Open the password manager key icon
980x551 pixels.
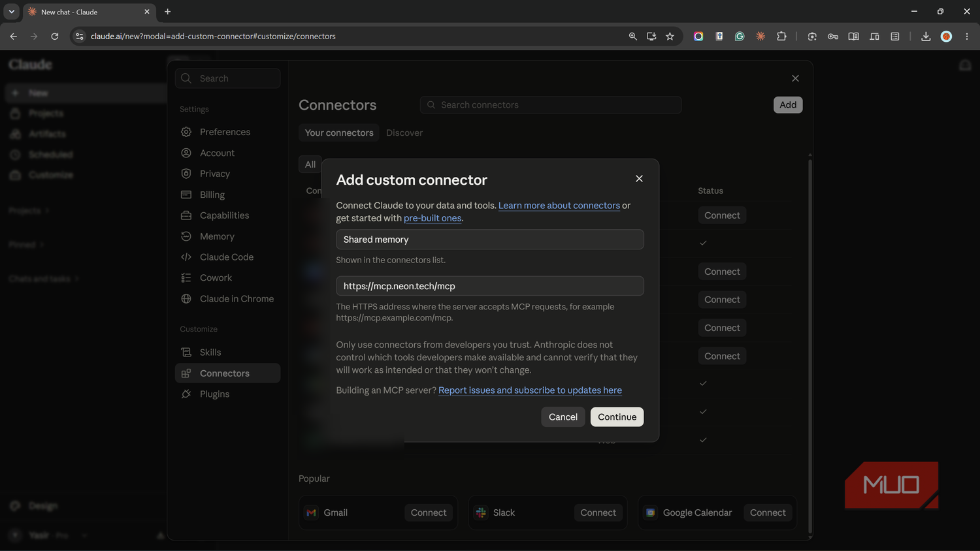point(833,37)
